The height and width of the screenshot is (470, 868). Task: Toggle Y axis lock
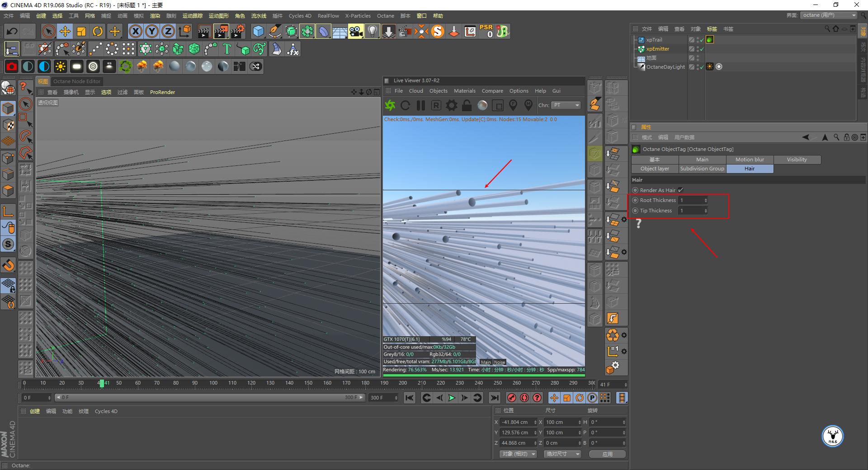click(x=152, y=31)
